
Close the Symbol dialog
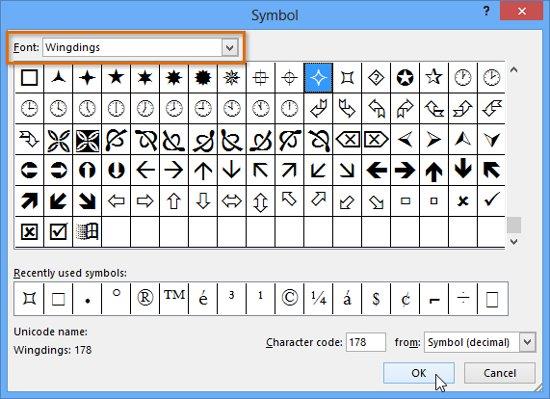(x=522, y=11)
